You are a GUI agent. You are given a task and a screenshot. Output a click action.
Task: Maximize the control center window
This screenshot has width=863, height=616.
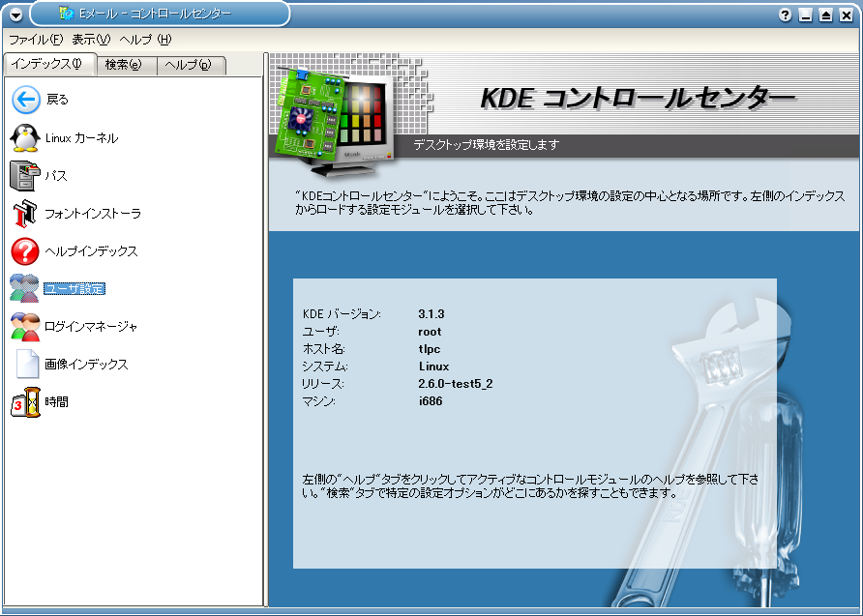pyautogui.click(x=825, y=15)
